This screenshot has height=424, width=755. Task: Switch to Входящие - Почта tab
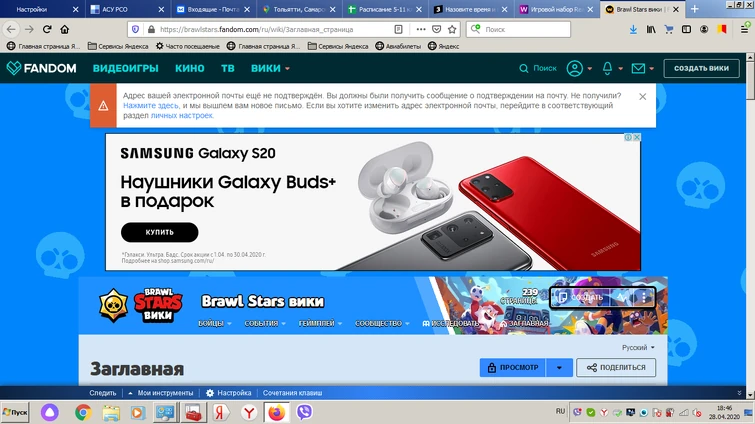206,9
